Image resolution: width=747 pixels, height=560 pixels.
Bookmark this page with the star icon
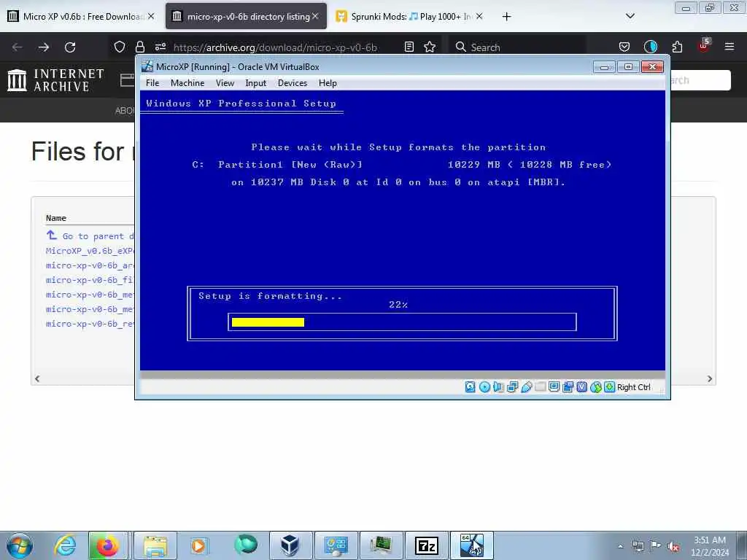(430, 47)
